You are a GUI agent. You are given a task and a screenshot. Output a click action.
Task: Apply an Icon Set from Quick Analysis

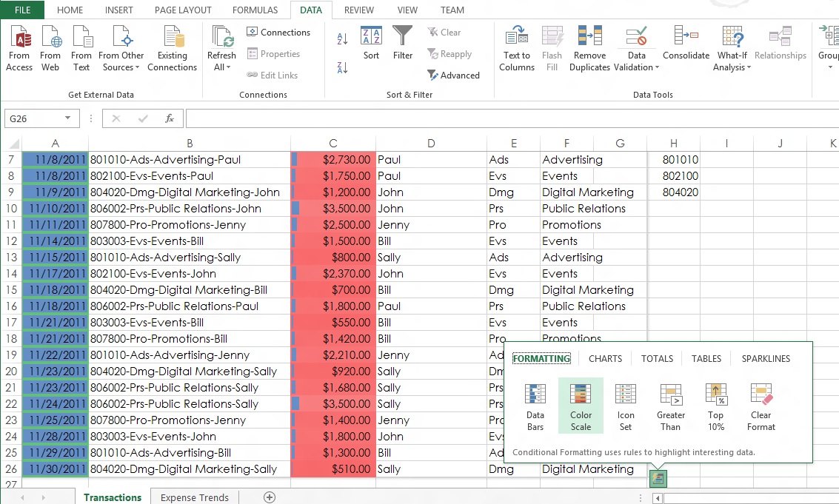point(626,406)
